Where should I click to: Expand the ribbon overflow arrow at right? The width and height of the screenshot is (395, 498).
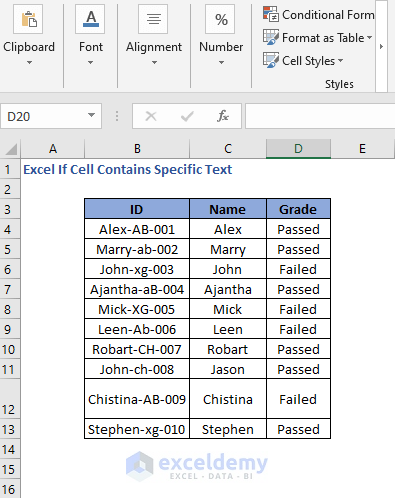381,46
